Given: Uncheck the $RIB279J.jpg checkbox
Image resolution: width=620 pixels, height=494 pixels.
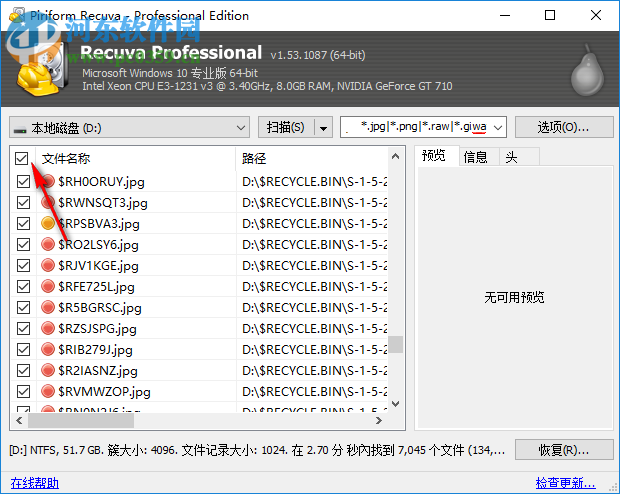Looking at the screenshot, I should click(23, 349).
